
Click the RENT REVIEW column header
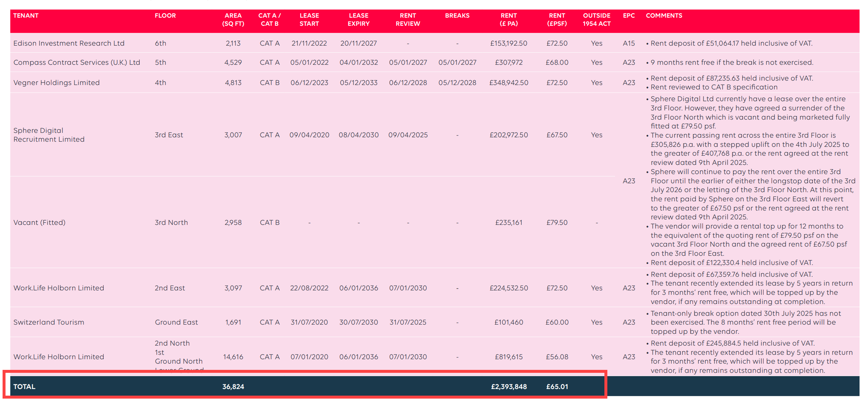[408, 20]
